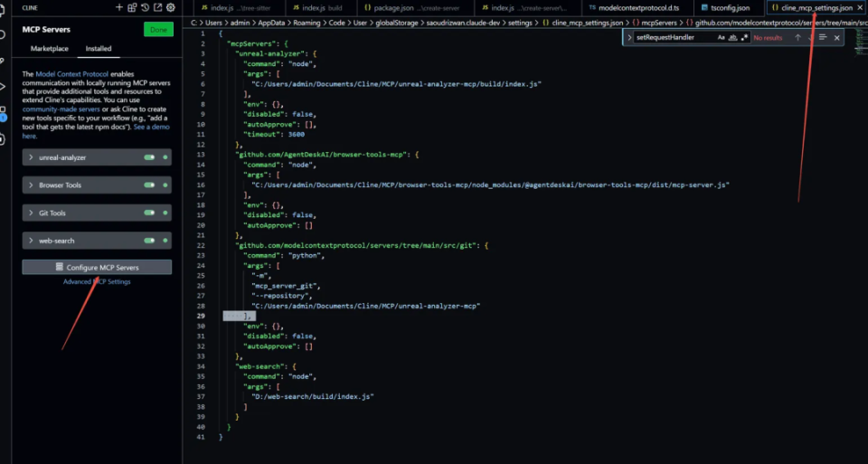This screenshot has height=464, width=868.
Task: Open the community-made servers link
Action: 61,109
